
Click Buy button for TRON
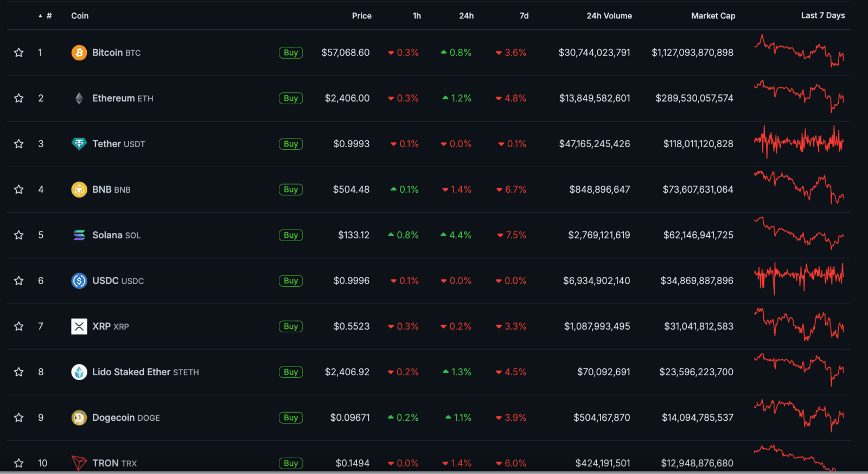(x=291, y=463)
